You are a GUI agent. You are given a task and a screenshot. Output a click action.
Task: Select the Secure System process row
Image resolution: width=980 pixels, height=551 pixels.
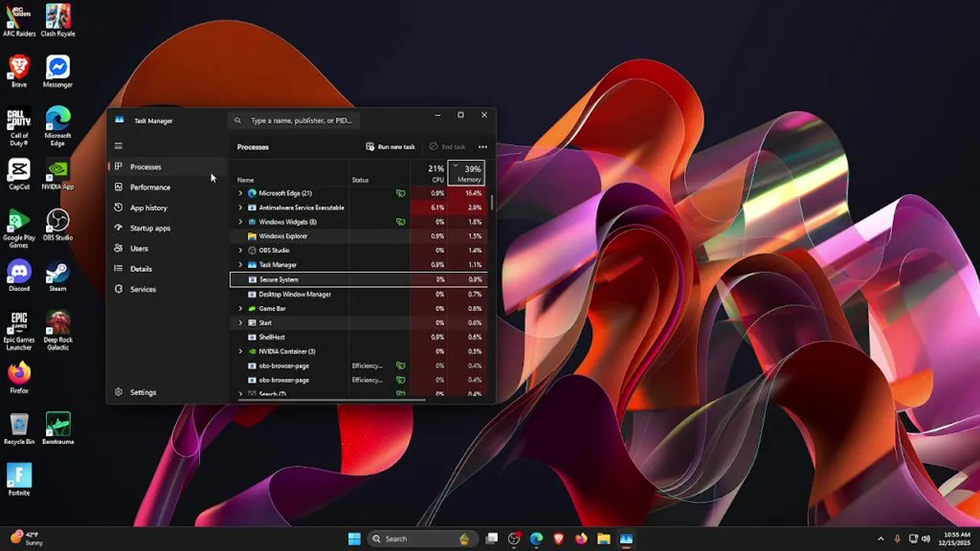[x=358, y=279]
